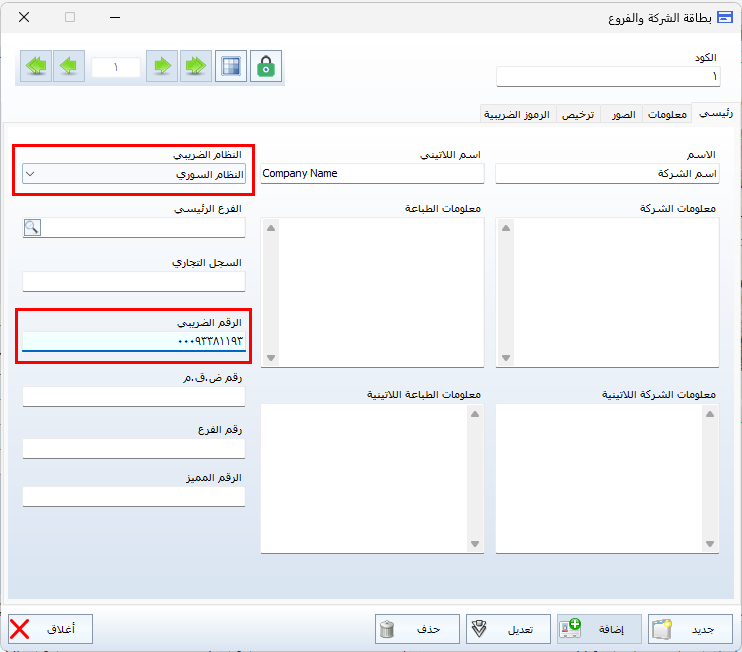Focus the الرقم الضريبي input field
The image size is (742, 652).
coord(133,342)
